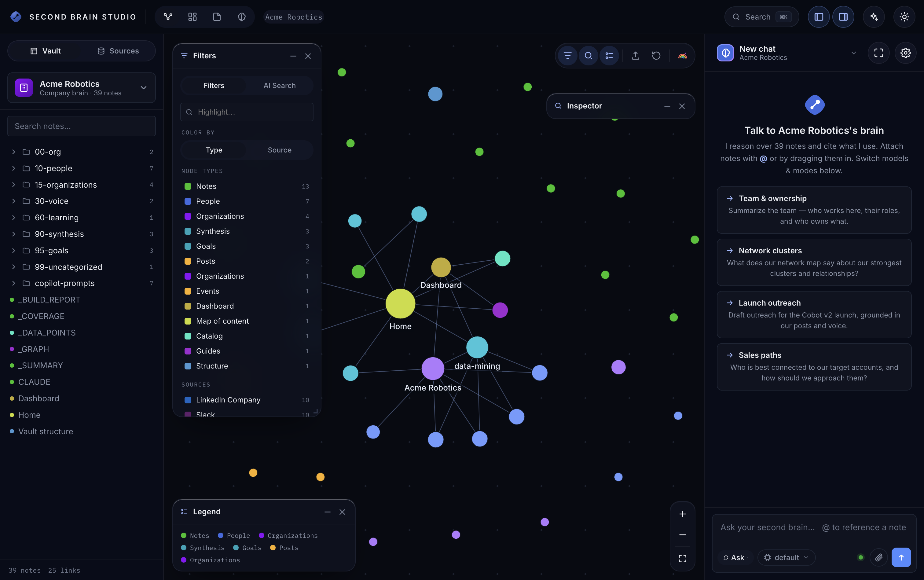Toggle the Filters panel in graph toolbar
This screenshot has width=924, height=580.
point(568,56)
